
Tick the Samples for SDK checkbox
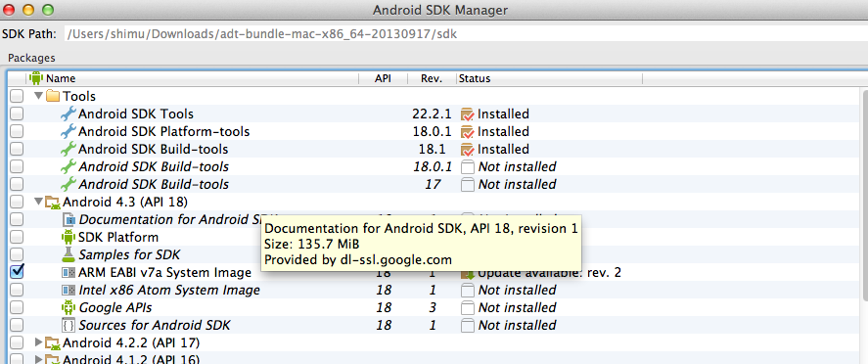coord(17,254)
